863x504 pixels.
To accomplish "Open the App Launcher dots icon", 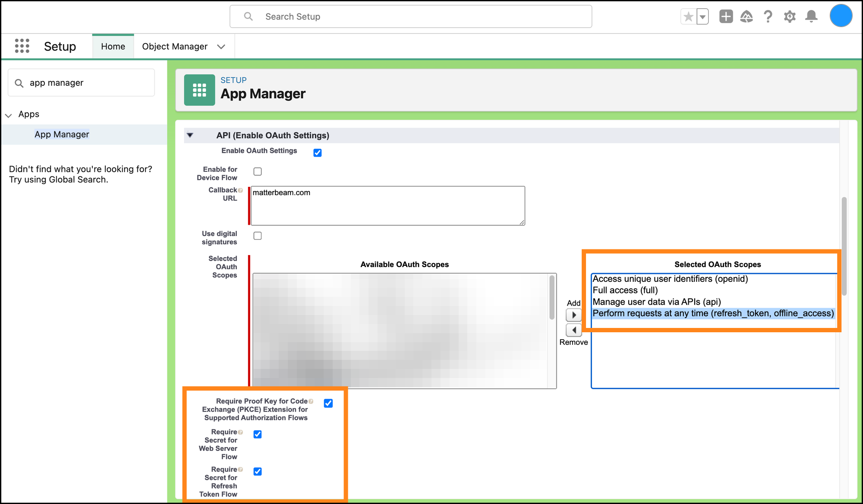I will 22,46.
